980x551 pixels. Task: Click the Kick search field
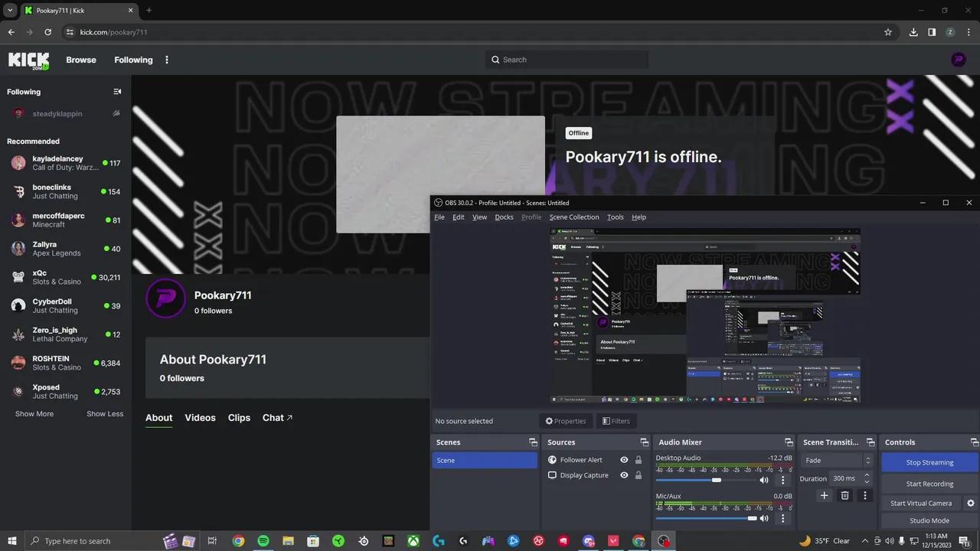pyautogui.click(x=567, y=60)
